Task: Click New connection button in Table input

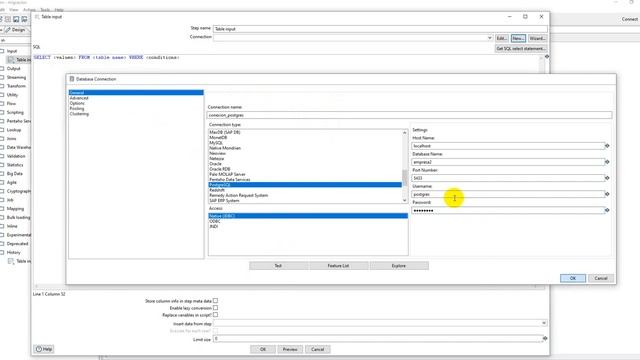Action: point(518,38)
